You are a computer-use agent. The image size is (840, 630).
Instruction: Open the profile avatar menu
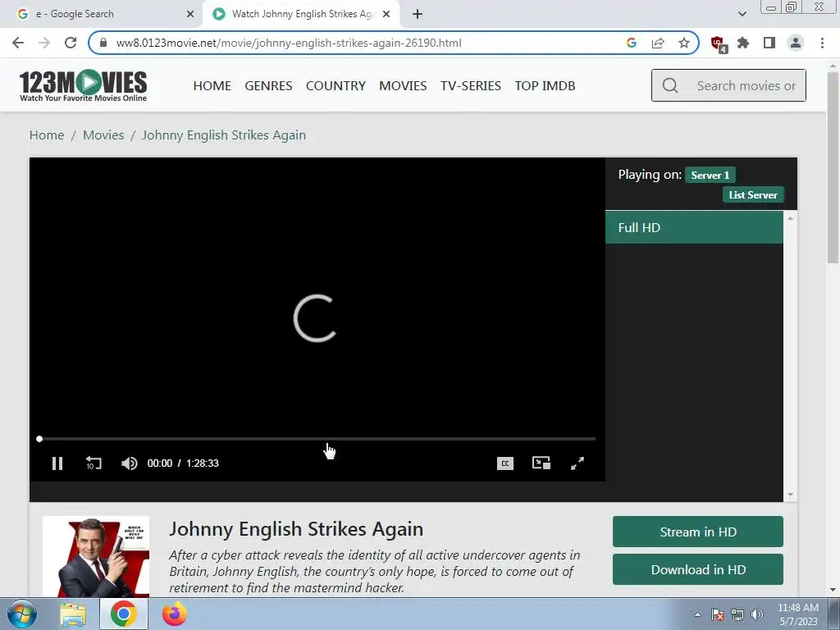[796, 43]
